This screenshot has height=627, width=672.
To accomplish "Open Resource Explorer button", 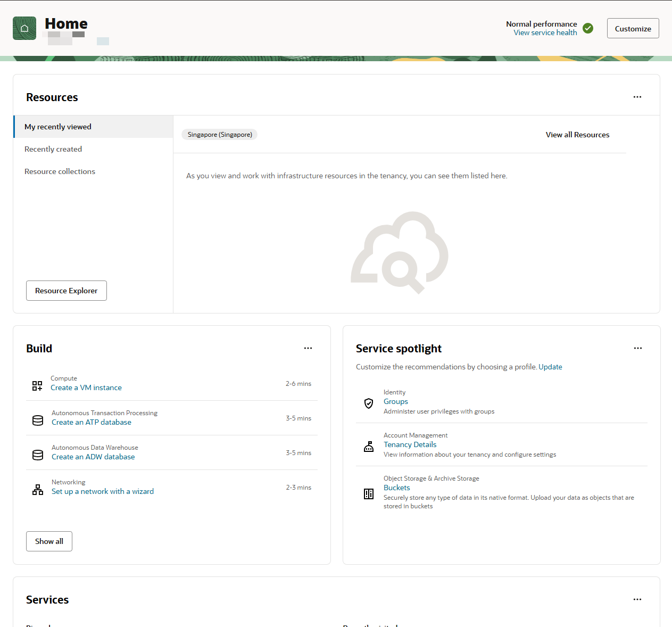I will pos(67,291).
